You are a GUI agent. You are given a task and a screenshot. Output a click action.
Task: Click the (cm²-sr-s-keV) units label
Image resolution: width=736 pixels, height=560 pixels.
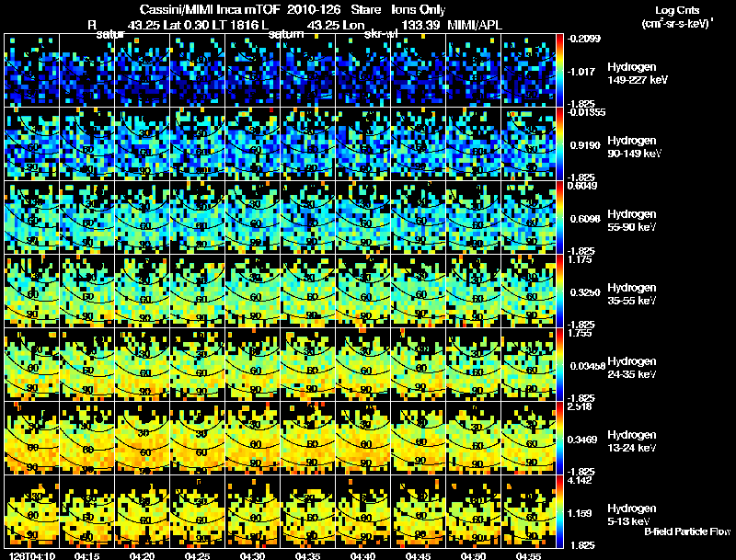(x=678, y=23)
